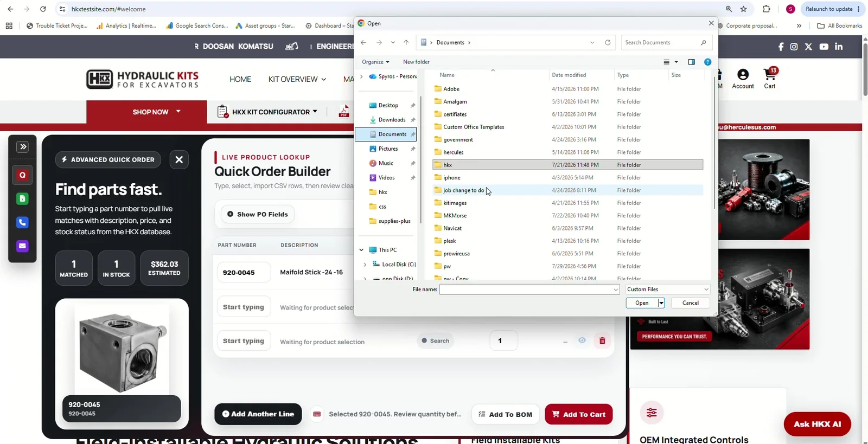Open the help icon in Open dialog

[707, 62]
